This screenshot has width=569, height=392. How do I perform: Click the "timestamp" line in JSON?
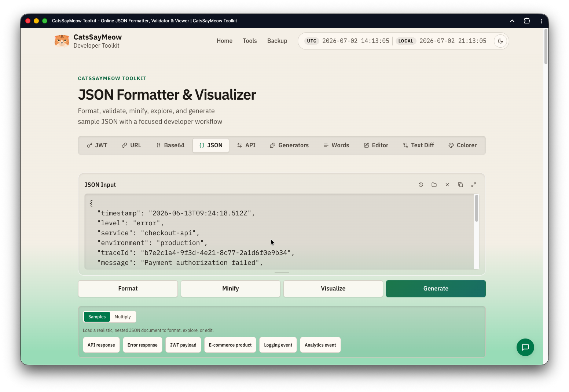coord(176,213)
